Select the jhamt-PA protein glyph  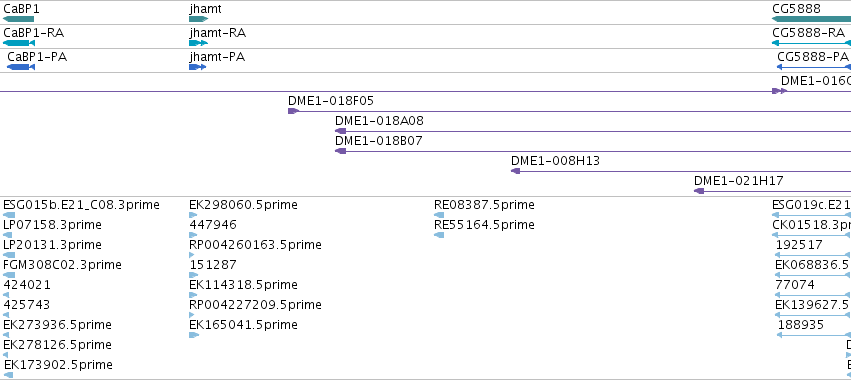click(198, 67)
